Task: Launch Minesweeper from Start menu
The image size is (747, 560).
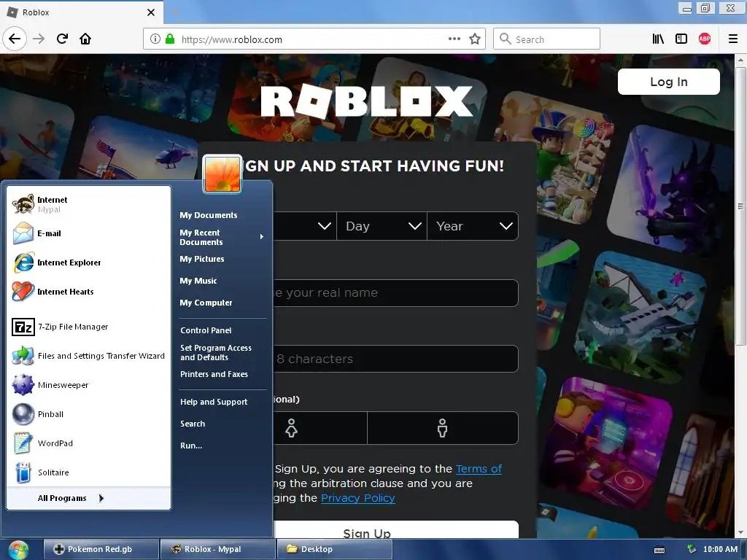Action: (x=88, y=385)
